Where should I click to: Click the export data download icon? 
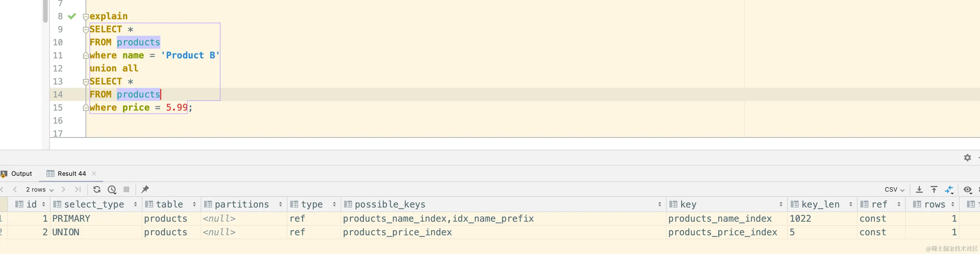(919, 189)
